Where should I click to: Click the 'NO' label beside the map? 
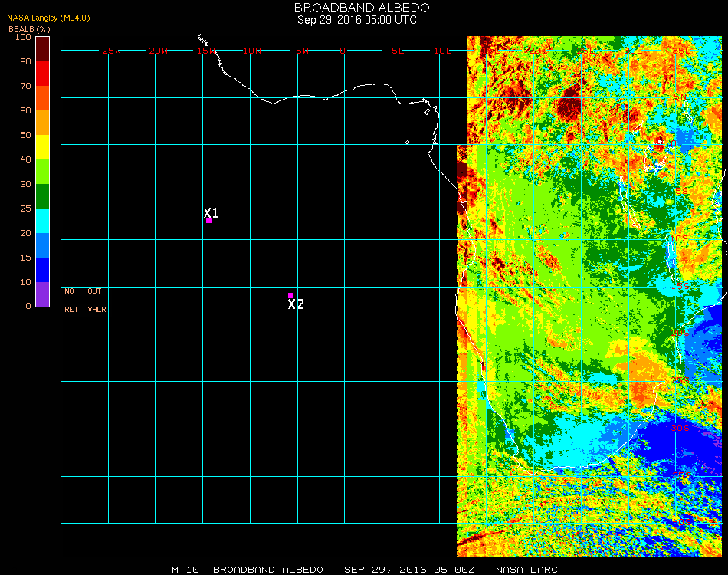point(69,291)
